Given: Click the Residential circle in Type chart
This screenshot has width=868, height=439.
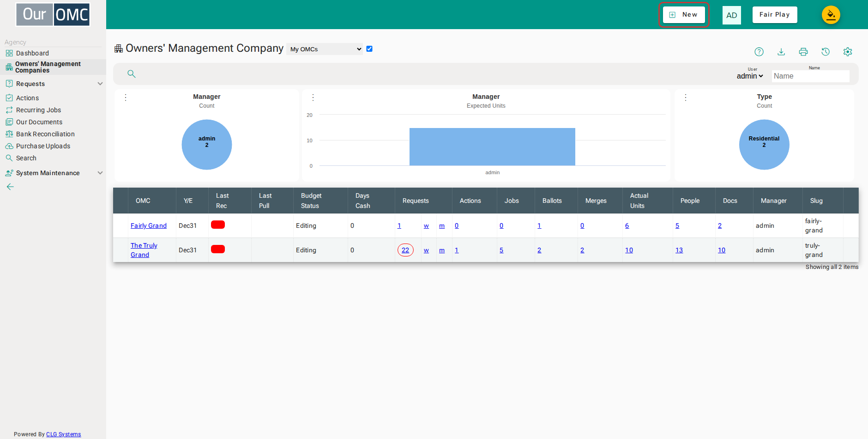Looking at the screenshot, I should [x=764, y=145].
